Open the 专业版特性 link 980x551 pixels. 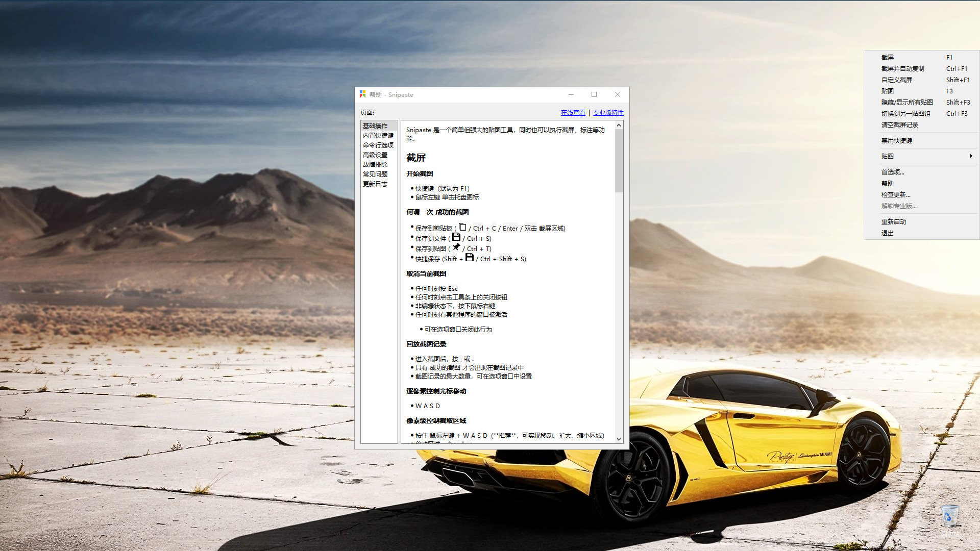[608, 113]
